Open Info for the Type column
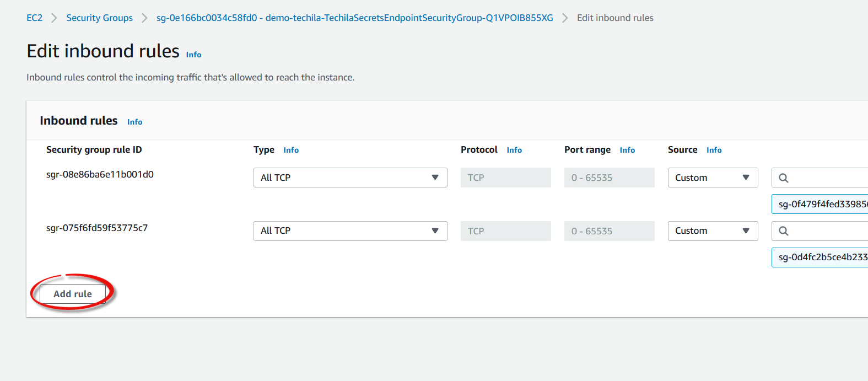The width and height of the screenshot is (868, 381). click(x=291, y=150)
